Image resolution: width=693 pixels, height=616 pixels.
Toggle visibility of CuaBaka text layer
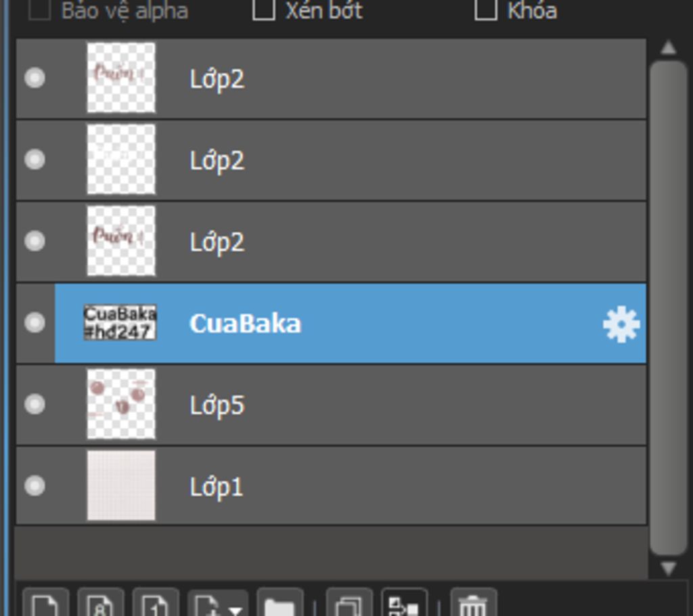(x=35, y=322)
